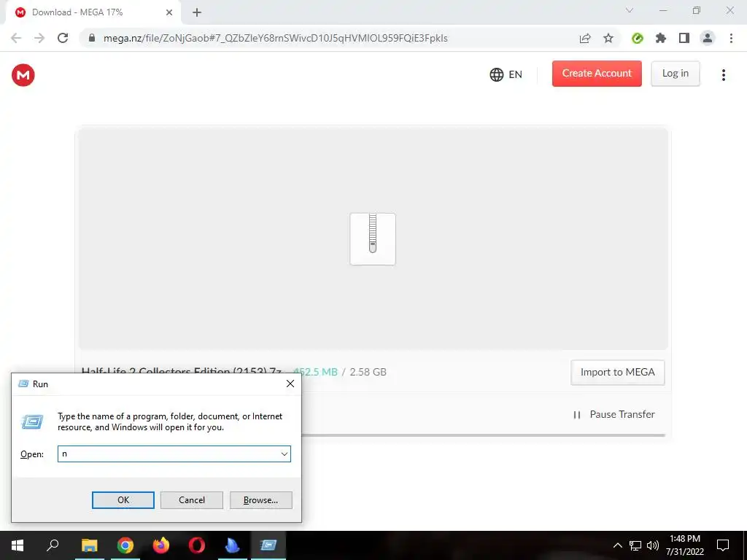Click the volume speaker tray icon
747x560 pixels.
click(653, 545)
